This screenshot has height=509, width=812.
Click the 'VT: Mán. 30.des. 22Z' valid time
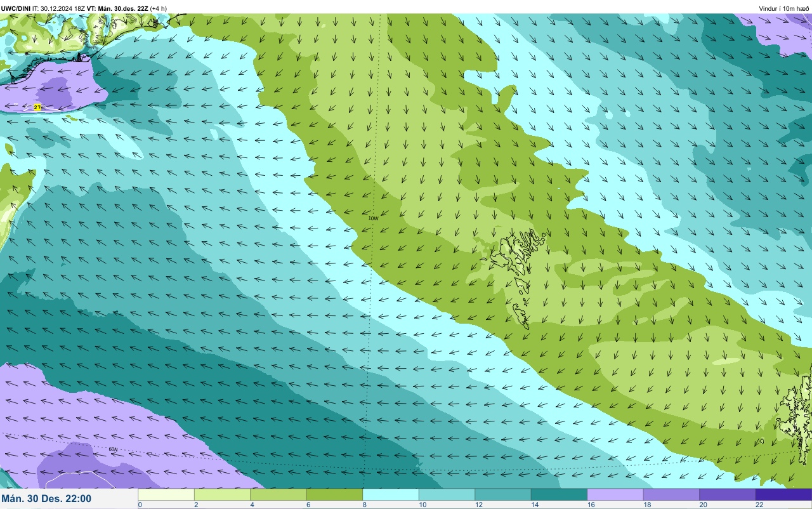pos(117,8)
